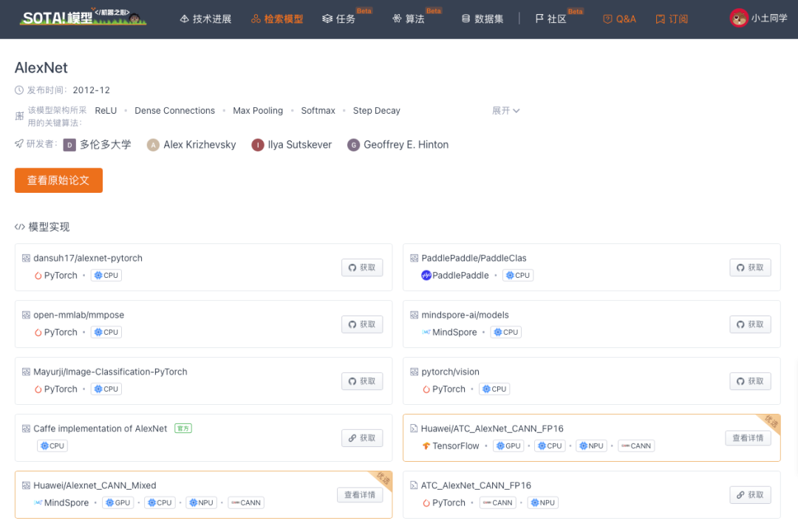Open the Q&A link in header
Image resolution: width=798 pixels, height=532 pixels.
click(619, 19)
